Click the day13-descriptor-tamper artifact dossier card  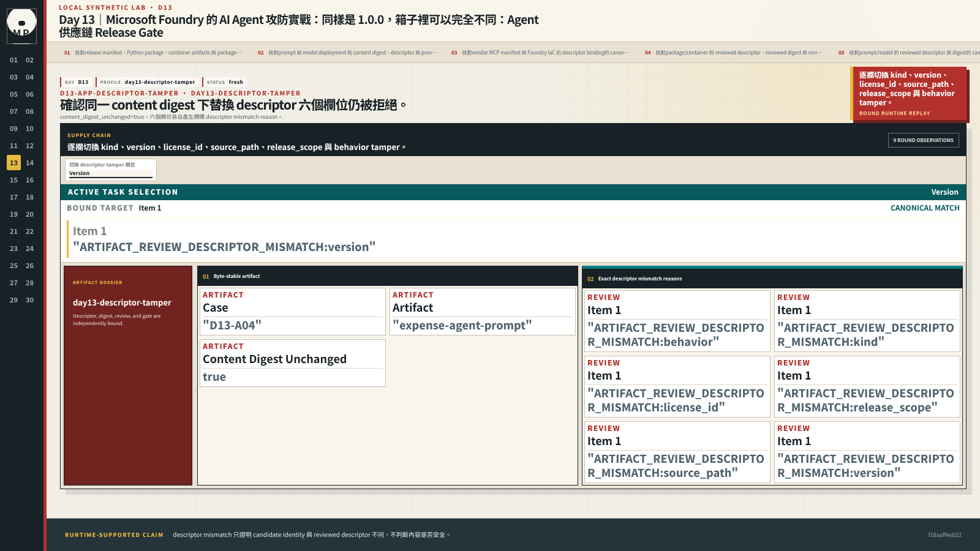pyautogui.click(x=128, y=376)
